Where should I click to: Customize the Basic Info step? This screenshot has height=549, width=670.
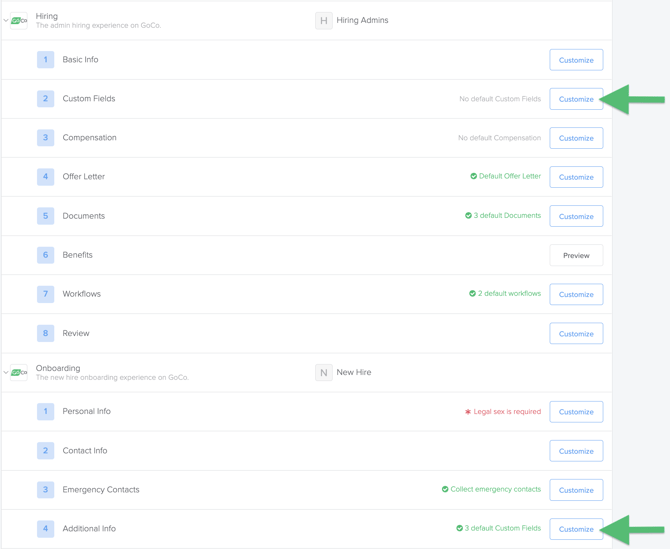[576, 60]
